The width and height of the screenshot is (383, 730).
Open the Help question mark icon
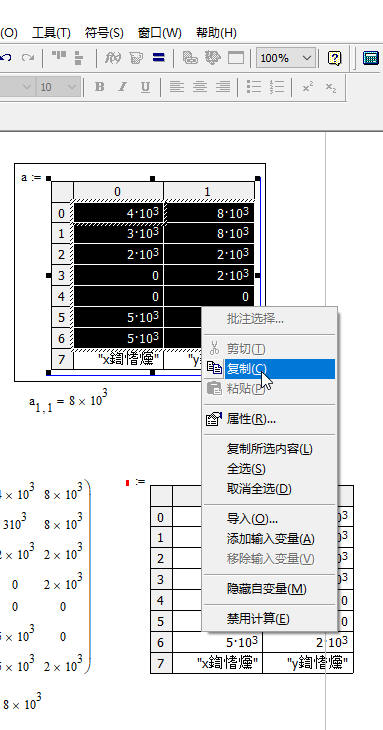point(334,58)
